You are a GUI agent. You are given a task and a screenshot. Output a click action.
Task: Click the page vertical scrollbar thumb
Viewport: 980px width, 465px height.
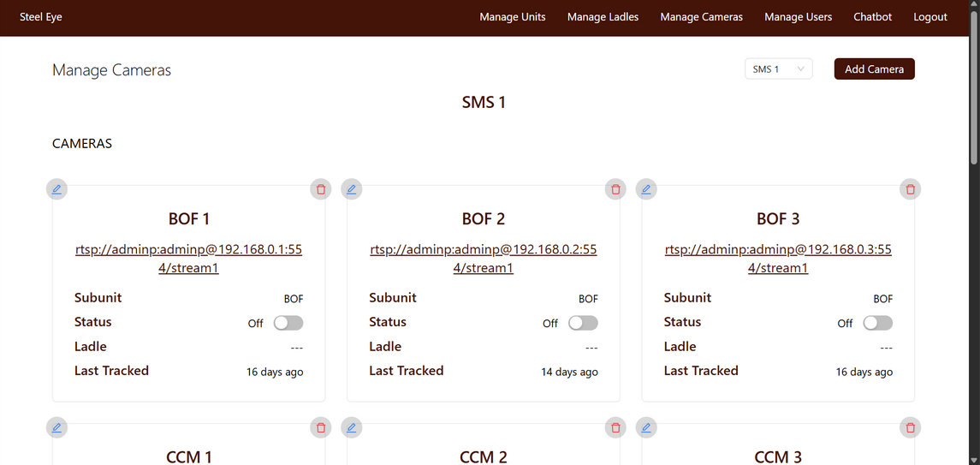tap(974, 87)
